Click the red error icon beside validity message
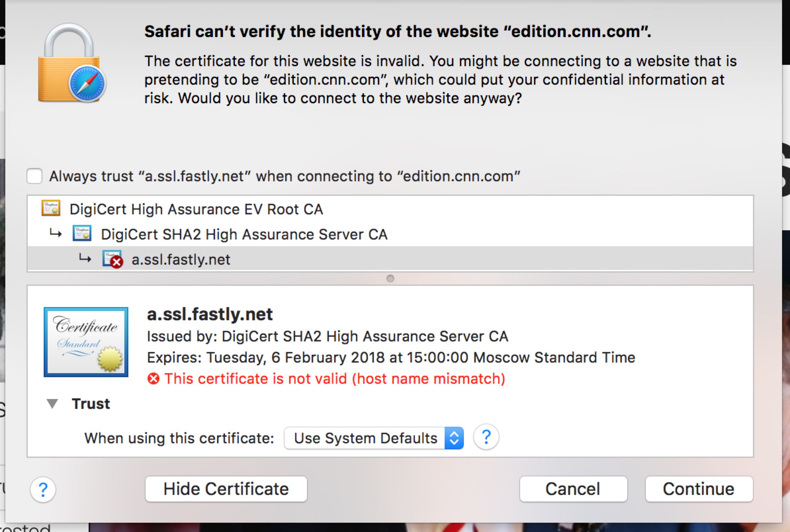This screenshot has height=532, width=790. tap(153, 378)
